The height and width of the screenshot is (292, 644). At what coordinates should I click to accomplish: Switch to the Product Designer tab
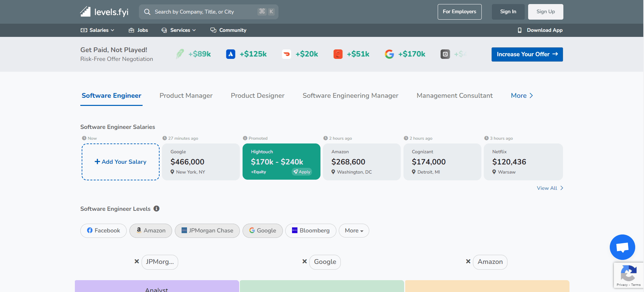(257, 96)
